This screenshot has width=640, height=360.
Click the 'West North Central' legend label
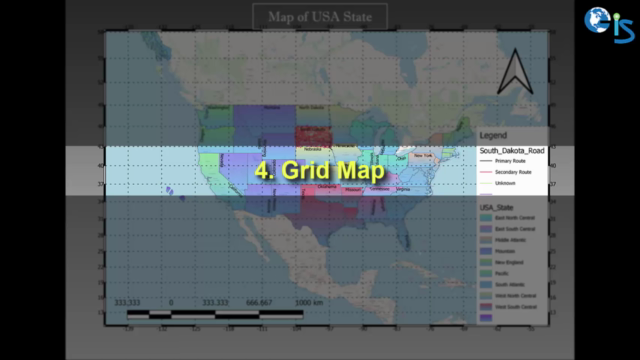point(516,296)
